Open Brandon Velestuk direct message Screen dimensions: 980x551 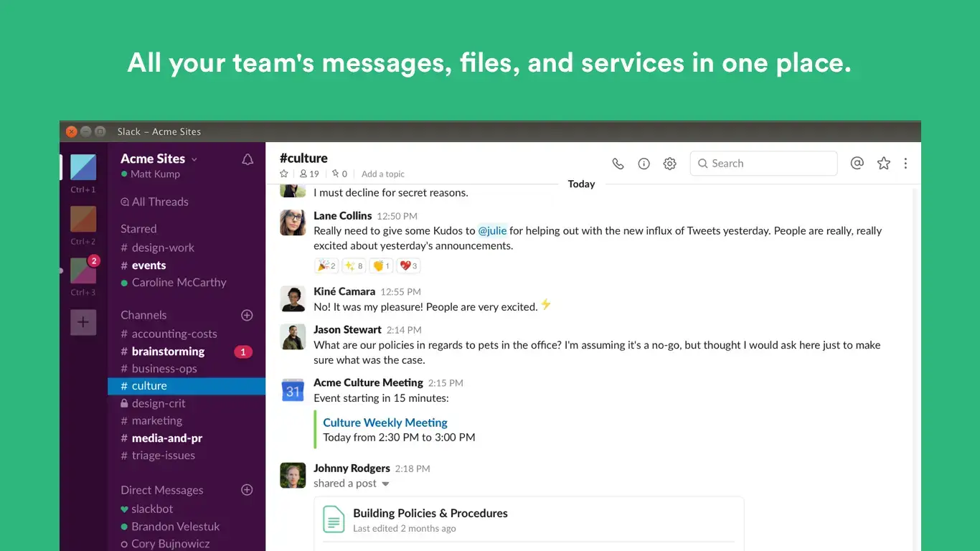tap(170, 526)
